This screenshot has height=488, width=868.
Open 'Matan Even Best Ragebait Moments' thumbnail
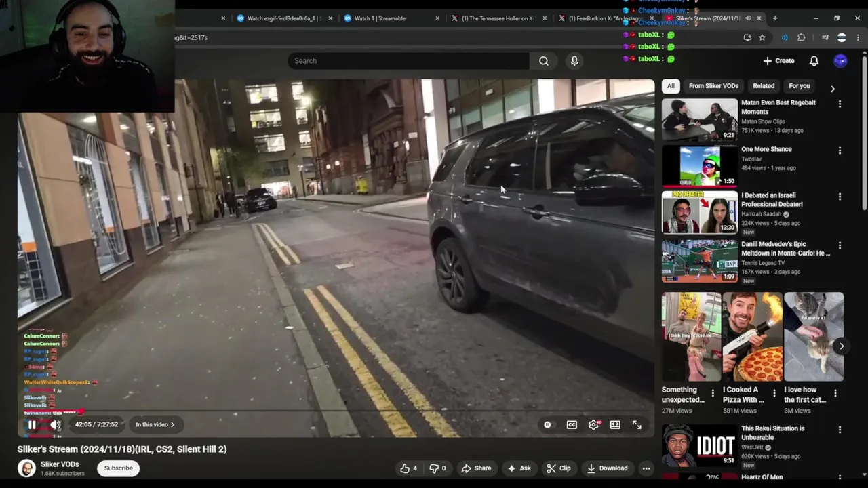[x=700, y=120]
